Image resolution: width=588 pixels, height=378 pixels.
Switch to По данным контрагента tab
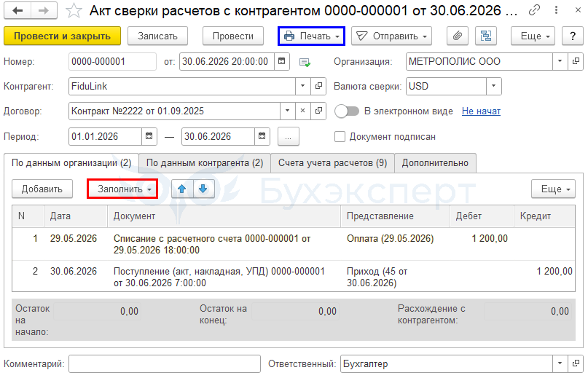click(x=204, y=163)
